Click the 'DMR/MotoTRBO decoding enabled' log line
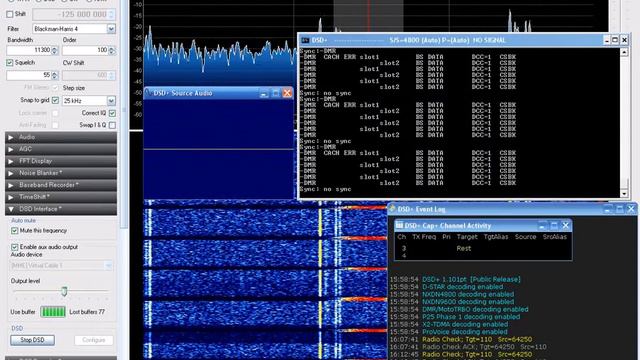 [x=475, y=309]
